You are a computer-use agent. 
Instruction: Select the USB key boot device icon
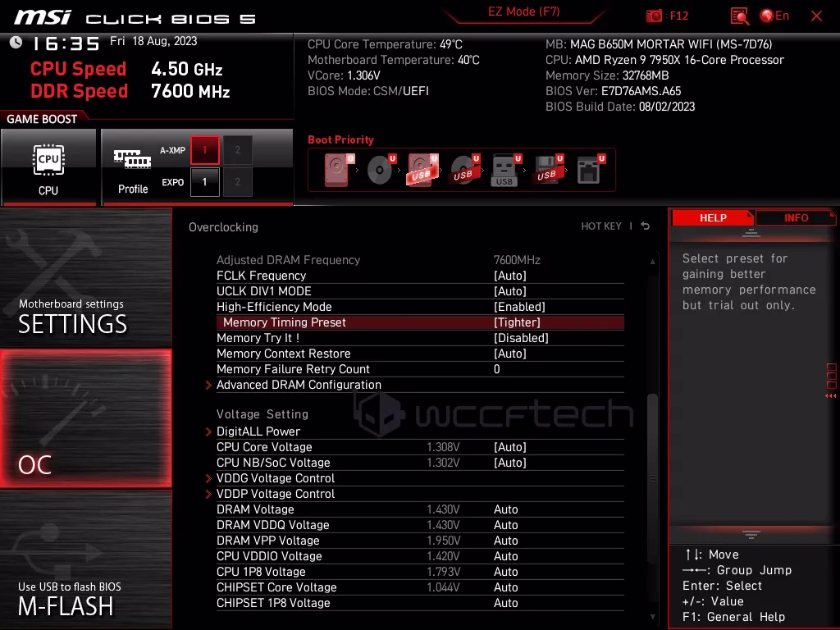coord(505,170)
